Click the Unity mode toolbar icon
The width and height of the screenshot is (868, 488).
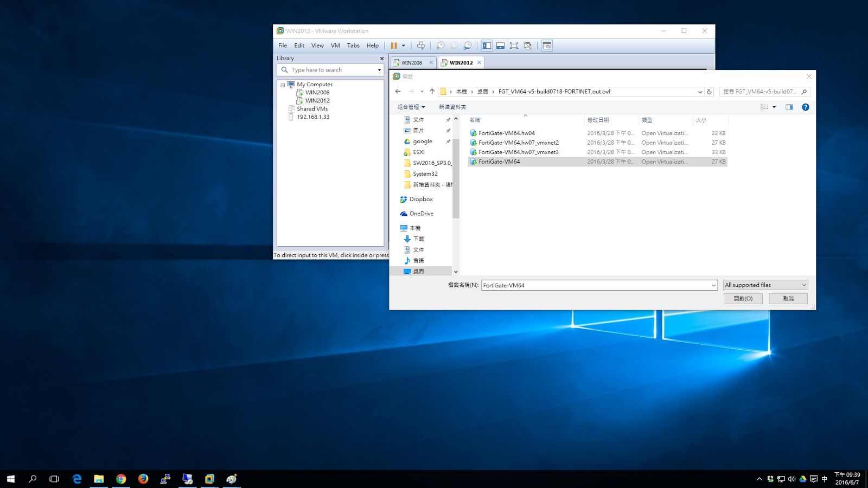pyautogui.click(x=527, y=46)
